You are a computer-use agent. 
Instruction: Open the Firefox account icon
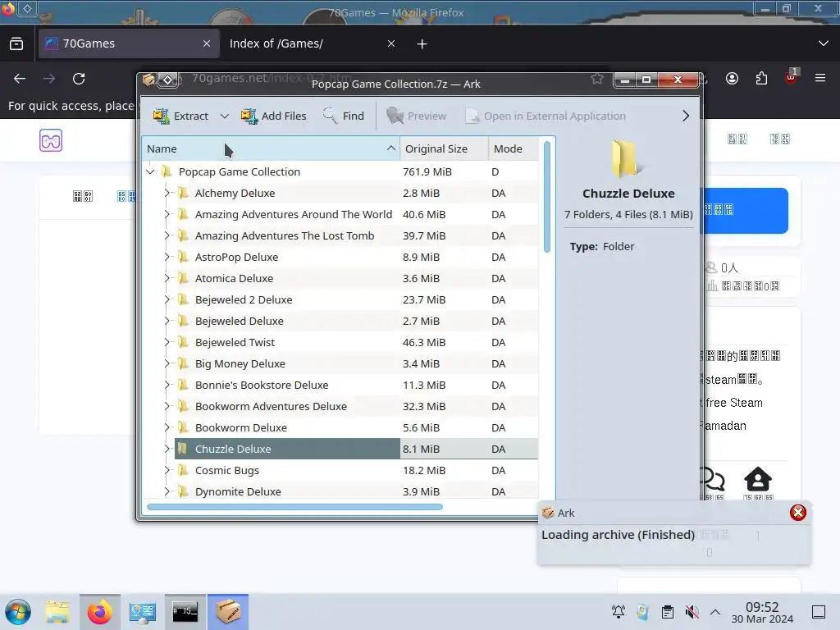[x=732, y=79]
